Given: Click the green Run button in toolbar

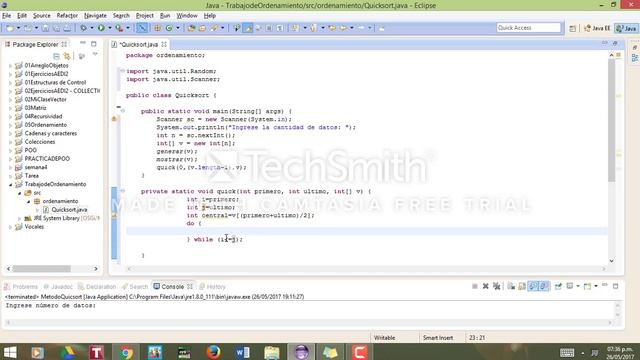Looking at the screenshot, I should 101,28.
